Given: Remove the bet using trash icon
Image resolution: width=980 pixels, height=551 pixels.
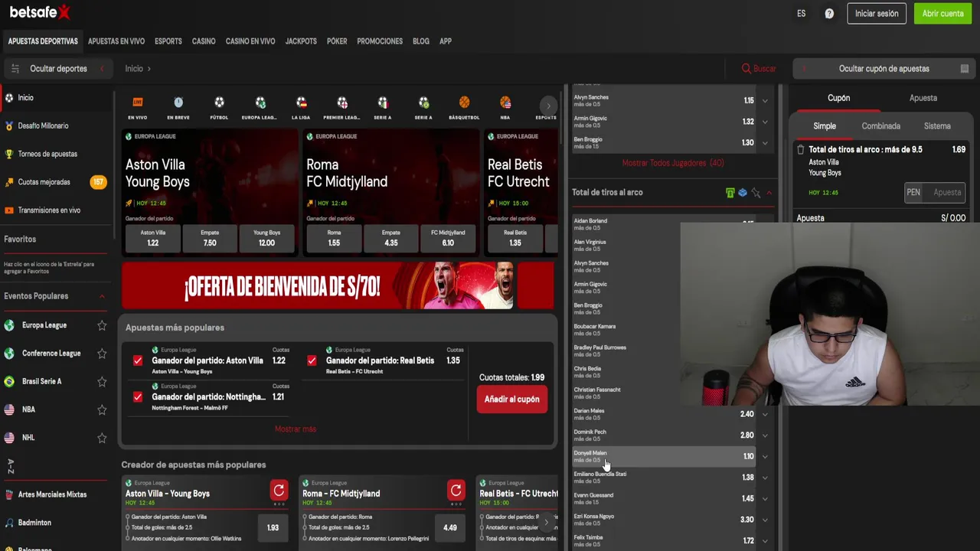Looking at the screenshot, I should (x=801, y=150).
